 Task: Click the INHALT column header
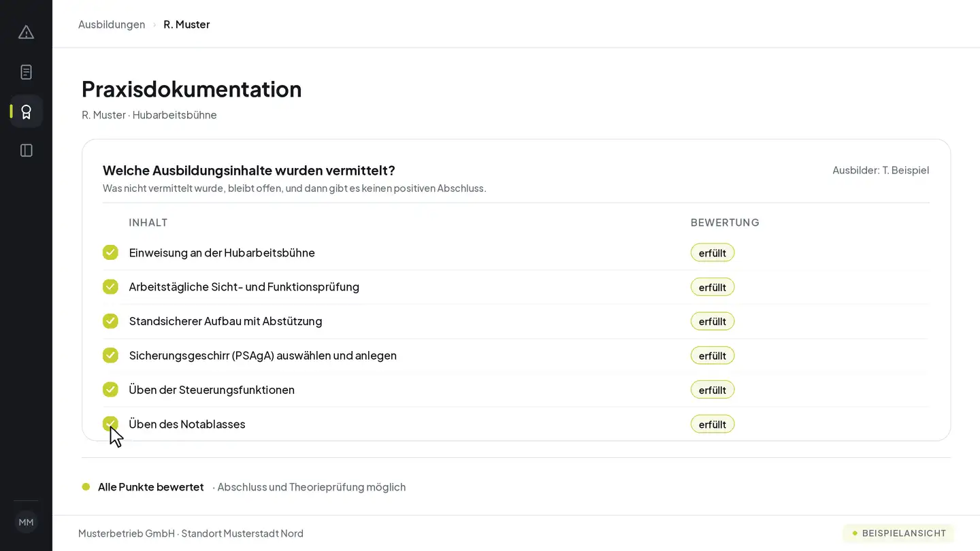tap(148, 222)
